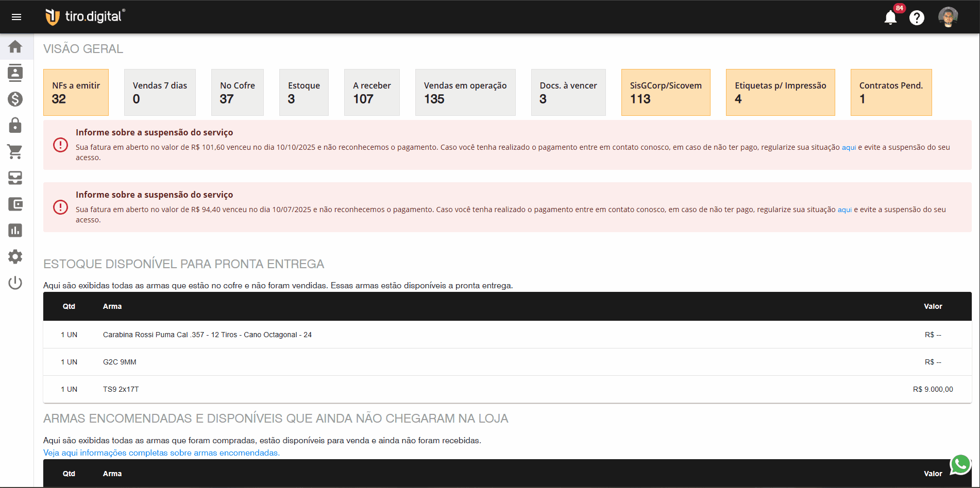This screenshot has width=980, height=488.
Task: Toggle the sidebar with the hamburger menu
Action: [16, 16]
